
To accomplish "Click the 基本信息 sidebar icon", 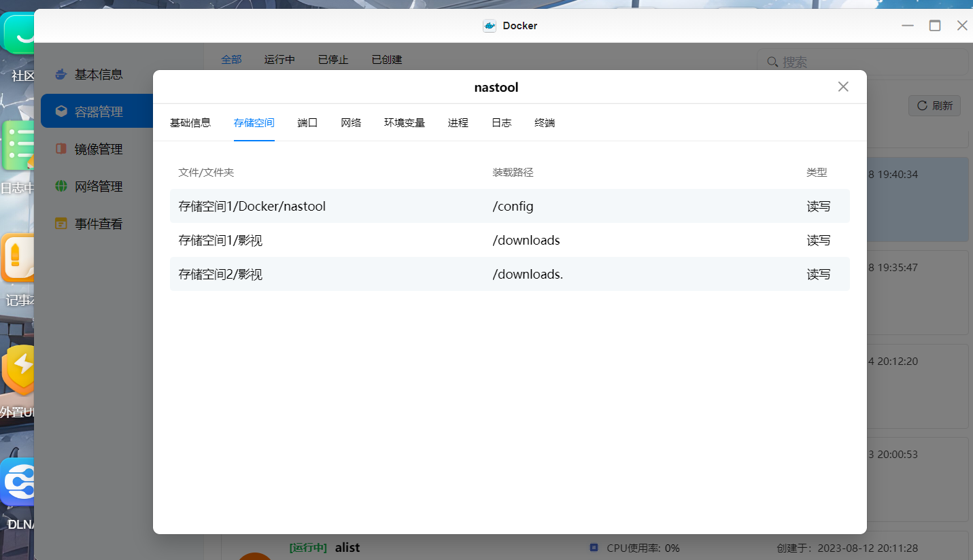I will 61,75.
